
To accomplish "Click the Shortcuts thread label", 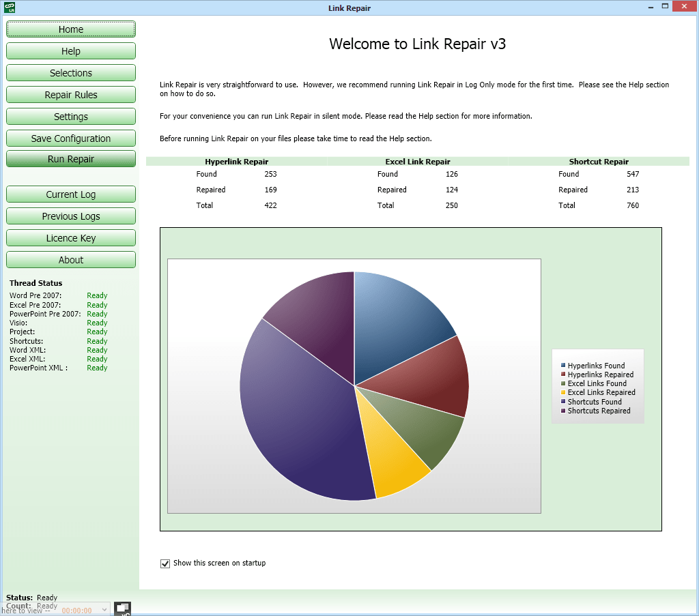I will [27, 341].
